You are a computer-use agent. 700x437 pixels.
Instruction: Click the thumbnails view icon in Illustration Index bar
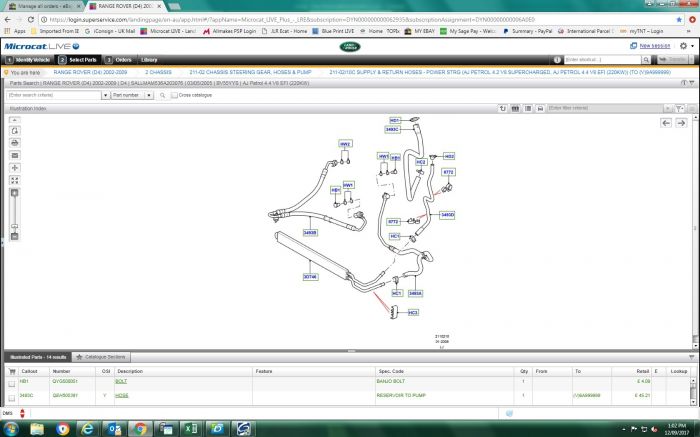point(515,108)
